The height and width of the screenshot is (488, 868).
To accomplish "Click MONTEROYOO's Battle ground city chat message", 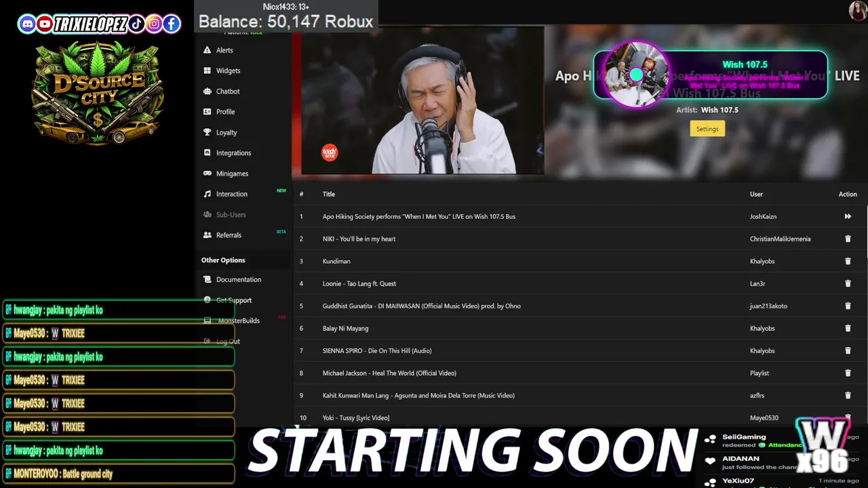I will [119, 474].
